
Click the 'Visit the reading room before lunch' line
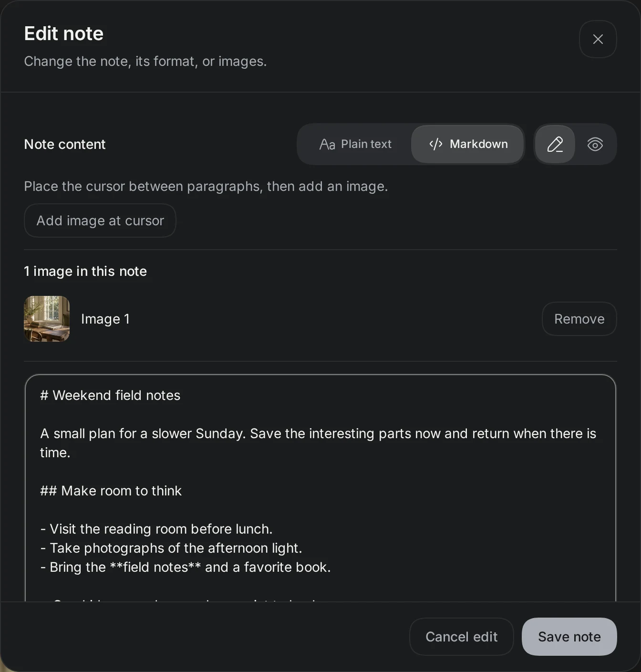click(x=156, y=529)
